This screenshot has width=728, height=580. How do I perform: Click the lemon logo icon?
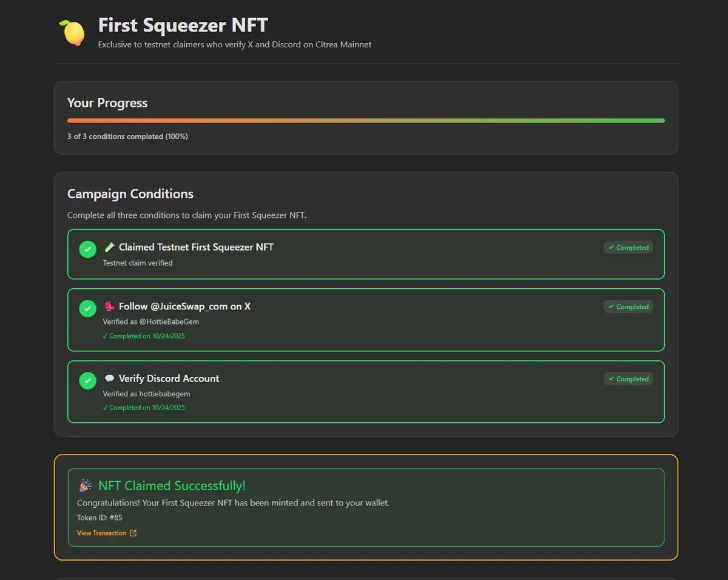click(x=72, y=32)
